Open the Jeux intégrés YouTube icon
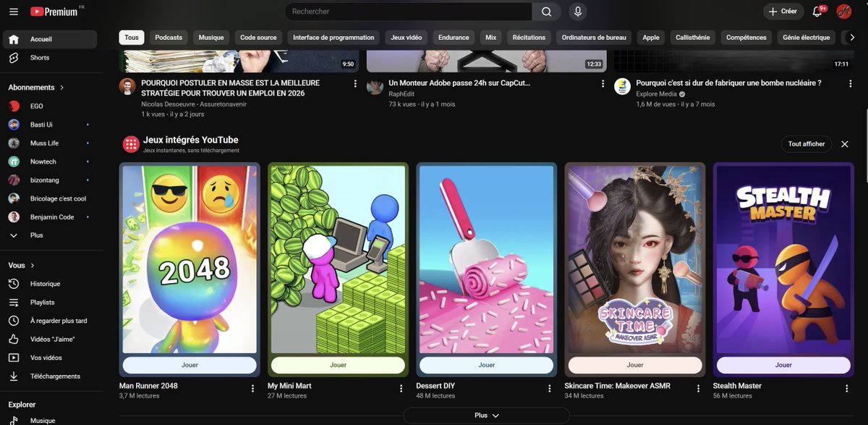The height and width of the screenshot is (425, 868). (131, 144)
